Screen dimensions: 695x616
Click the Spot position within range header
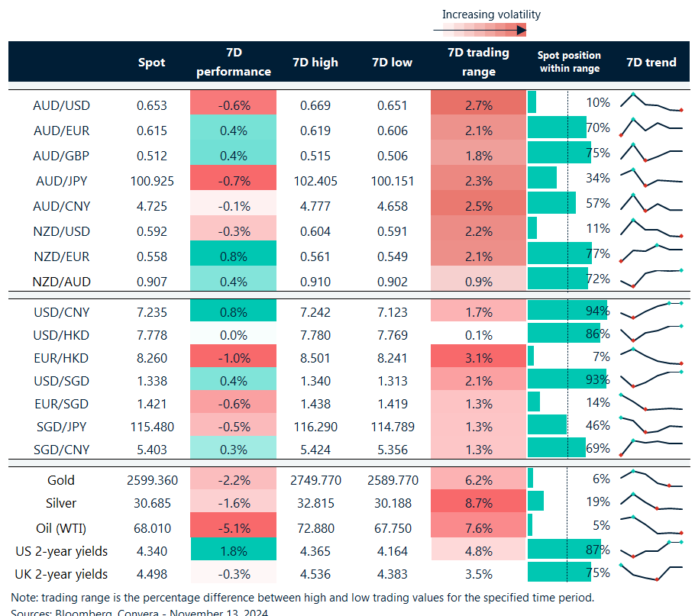click(568, 62)
